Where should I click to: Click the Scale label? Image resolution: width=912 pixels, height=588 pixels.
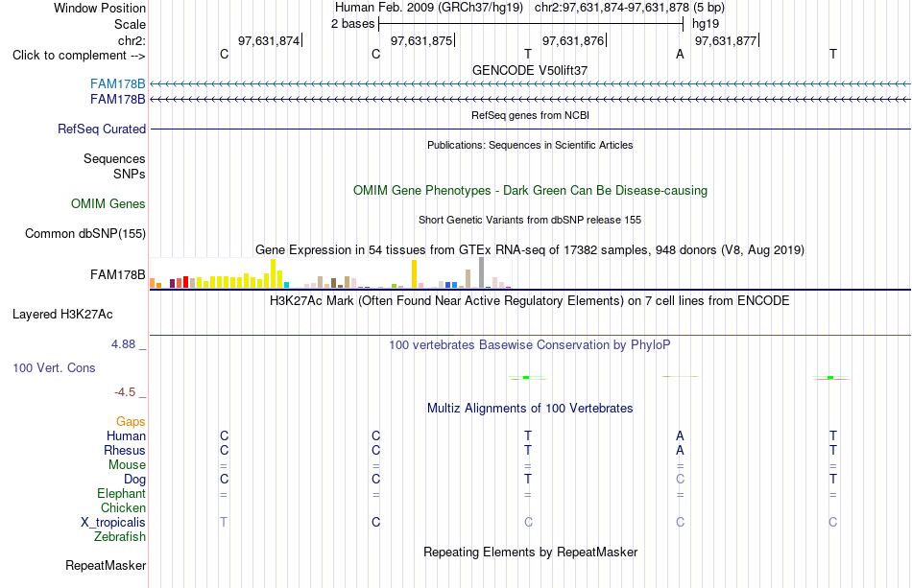click(x=130, y=24)
